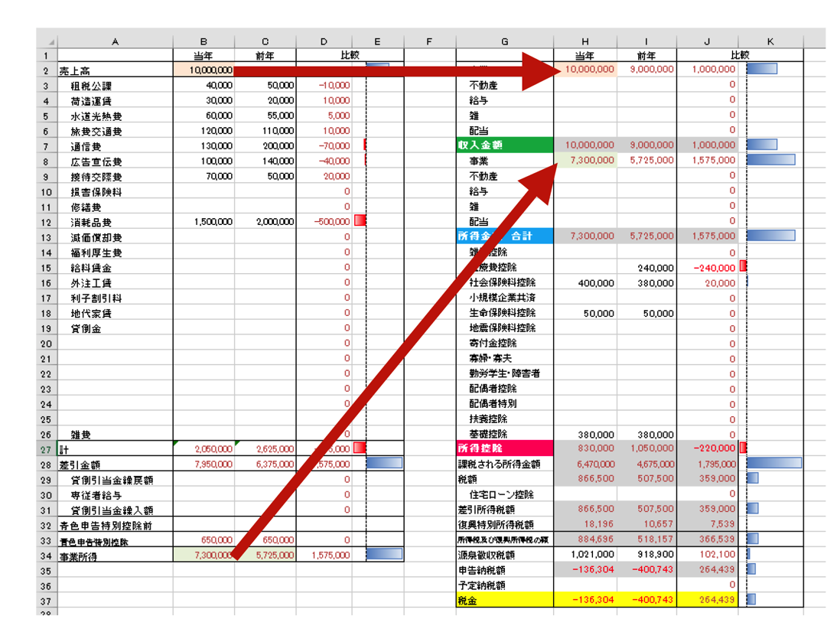Click the 勤労学生・障害者 label cell
This screenshot has width=840, height=629.
tap(505, 373)
